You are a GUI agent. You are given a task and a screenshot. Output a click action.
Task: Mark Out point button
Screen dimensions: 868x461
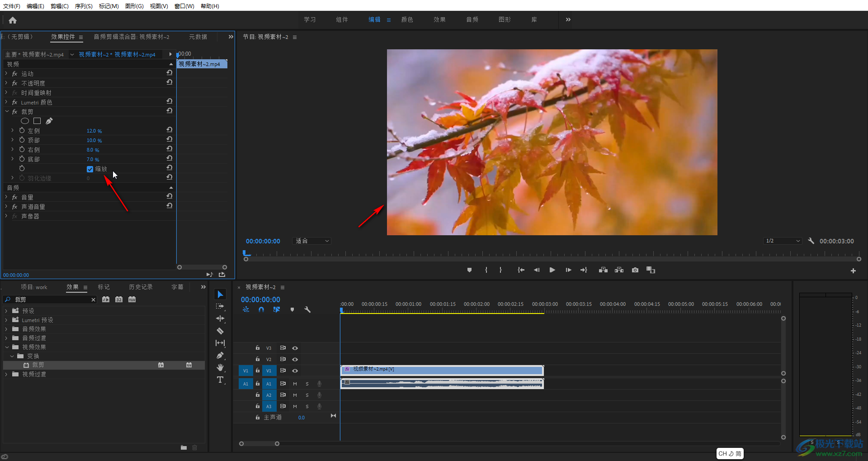(x=500, y=270)
